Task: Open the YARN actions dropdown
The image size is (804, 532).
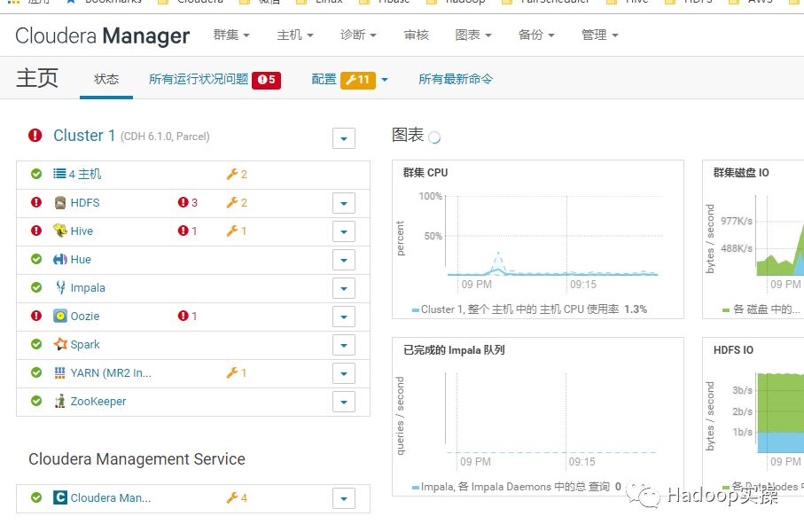Action: (344, 373)
